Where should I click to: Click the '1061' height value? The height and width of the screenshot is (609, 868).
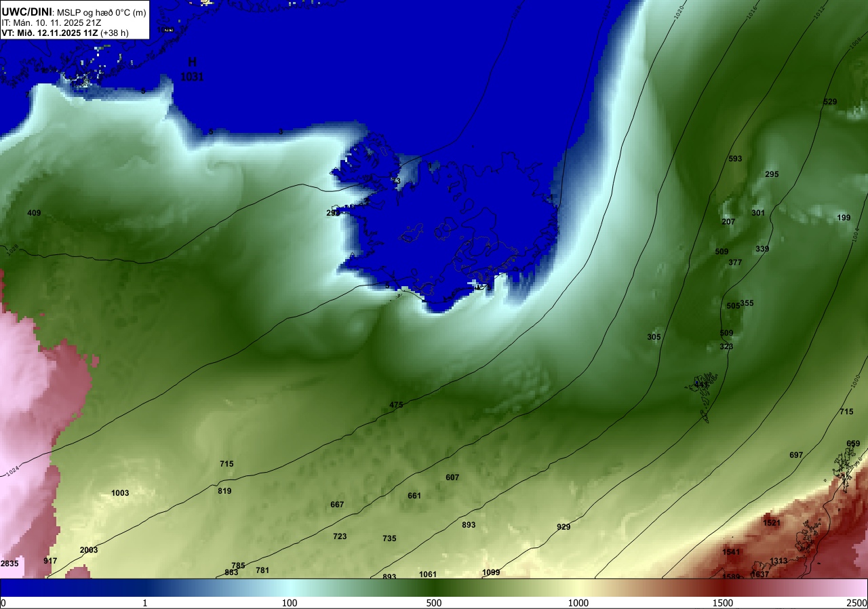point(428,574)
